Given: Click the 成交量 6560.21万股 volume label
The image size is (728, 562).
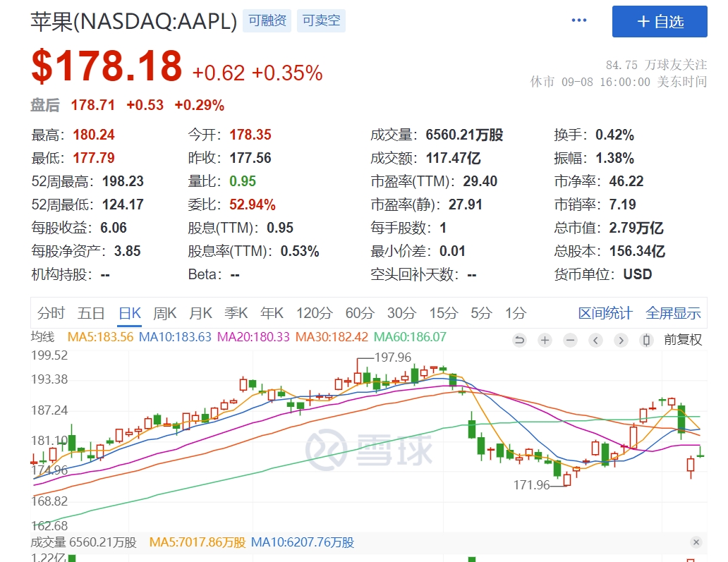Looking at the screenshot, I should pyautogui.click(x=84, y=542).
